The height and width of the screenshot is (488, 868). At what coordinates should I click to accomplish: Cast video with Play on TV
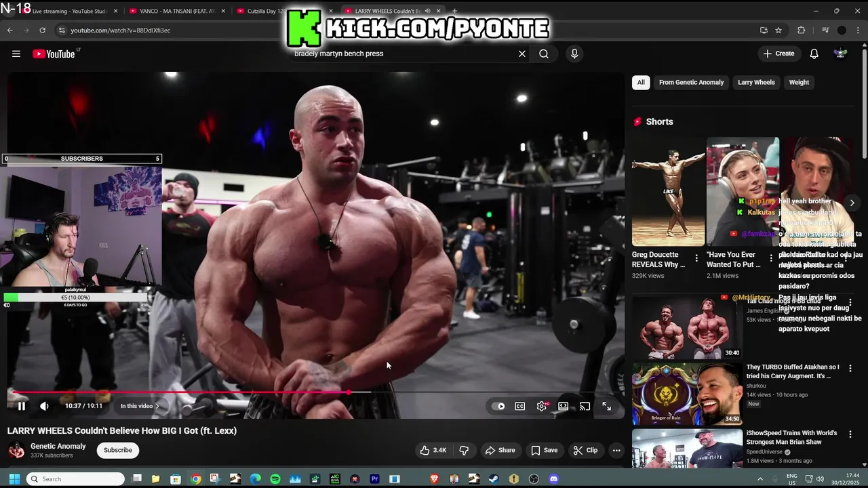[585, 406]
